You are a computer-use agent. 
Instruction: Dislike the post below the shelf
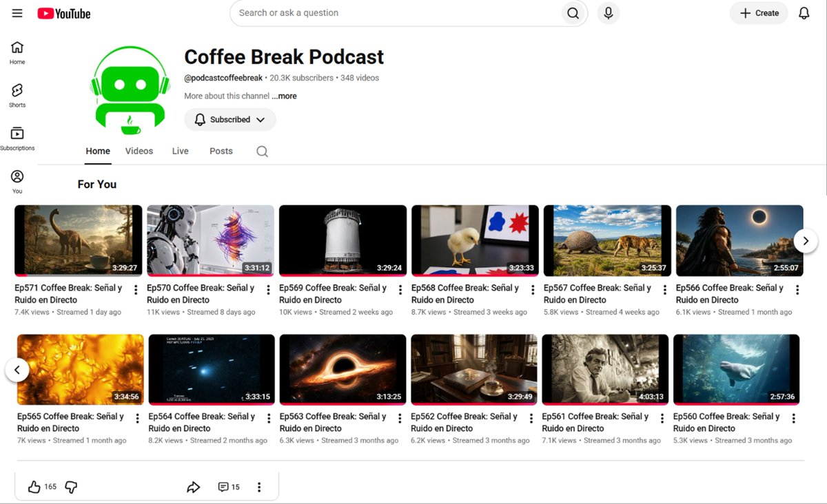[x=71, y=487]
